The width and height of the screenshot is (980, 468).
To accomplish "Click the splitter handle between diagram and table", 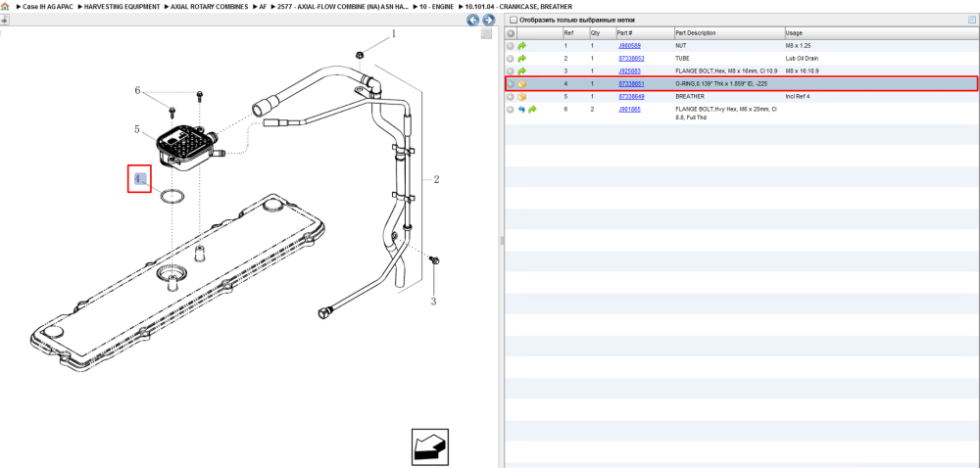I will [501, 240].
